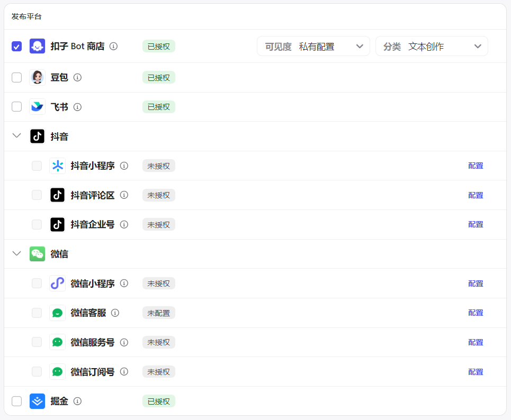Click 配置 link for 抖音评论区
Viewport: 511px width, 420px height.
(476, 195)
